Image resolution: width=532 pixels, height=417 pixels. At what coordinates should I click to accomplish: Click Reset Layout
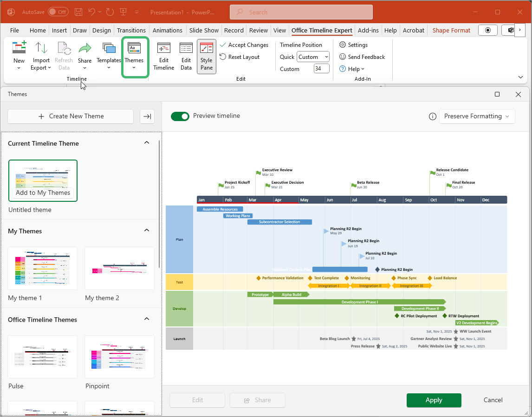(240, 57)
